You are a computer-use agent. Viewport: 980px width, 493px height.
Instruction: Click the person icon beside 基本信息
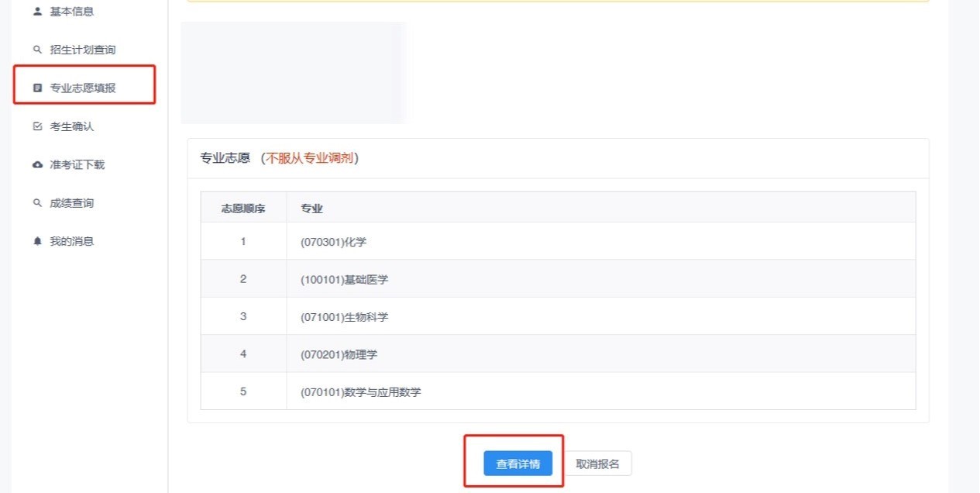coord(37,12)
